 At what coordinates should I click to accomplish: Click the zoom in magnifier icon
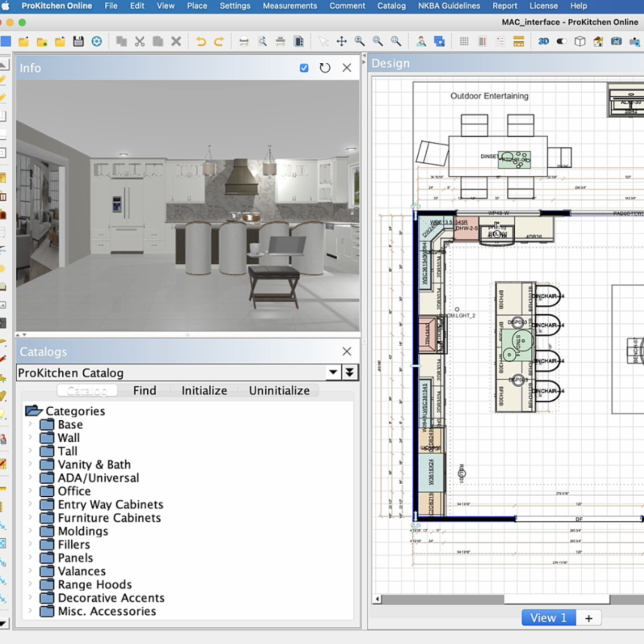(359, 41)
